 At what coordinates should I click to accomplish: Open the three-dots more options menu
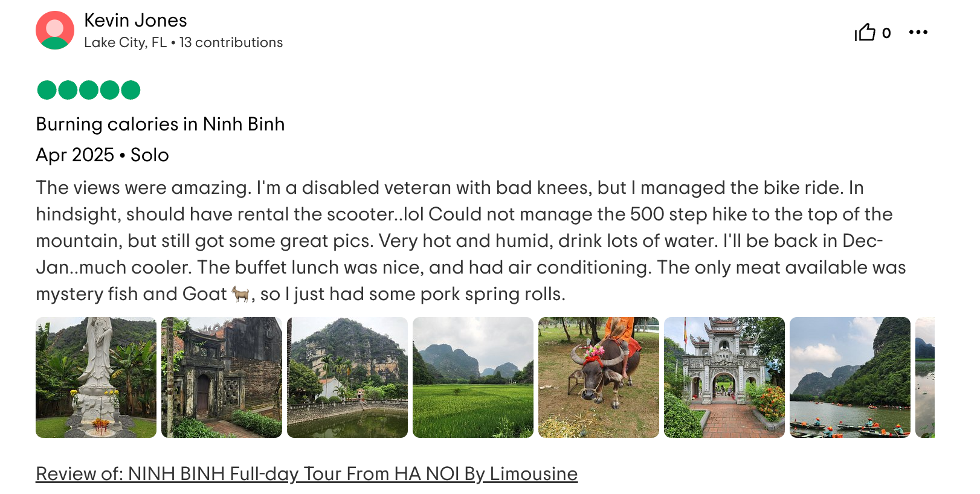click(x=918, y=32)
